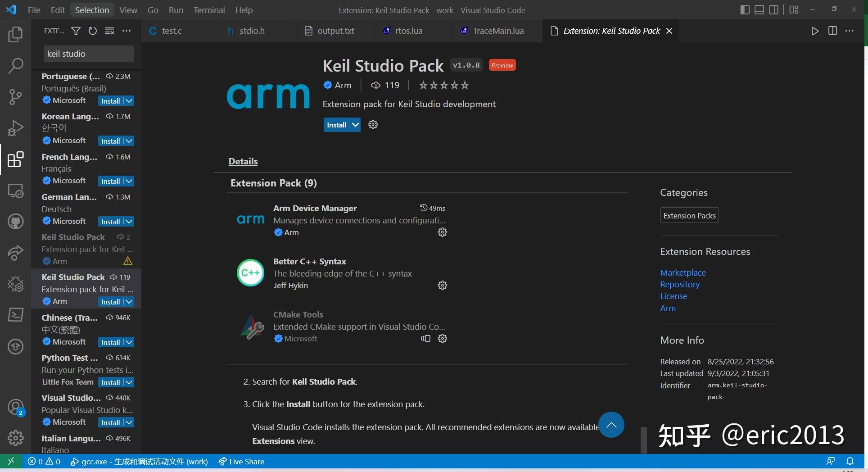The height and width of the screenshot is (472, 868).
Task: Refresh the extensions list
Action: tap(93, 31)
